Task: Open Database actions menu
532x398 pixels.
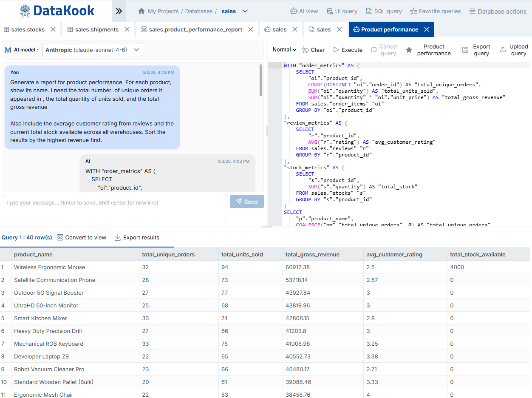Action: 498,11
